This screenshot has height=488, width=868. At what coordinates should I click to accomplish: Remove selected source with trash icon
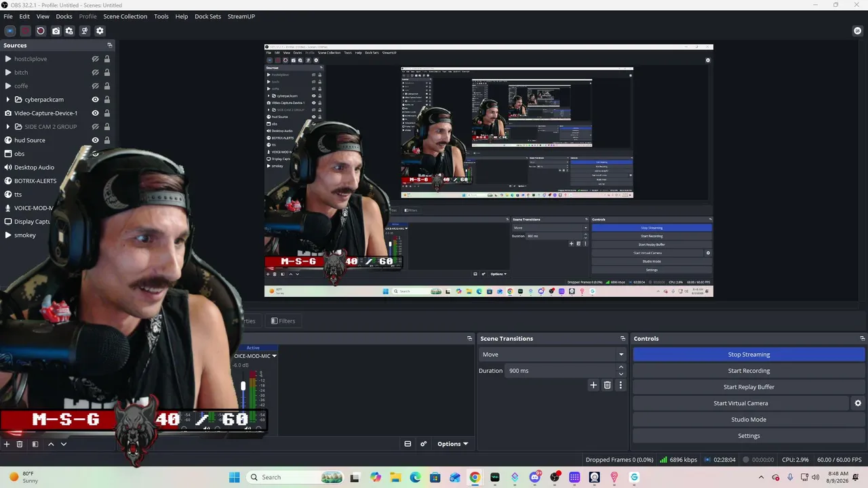click(x=20, y=444)
